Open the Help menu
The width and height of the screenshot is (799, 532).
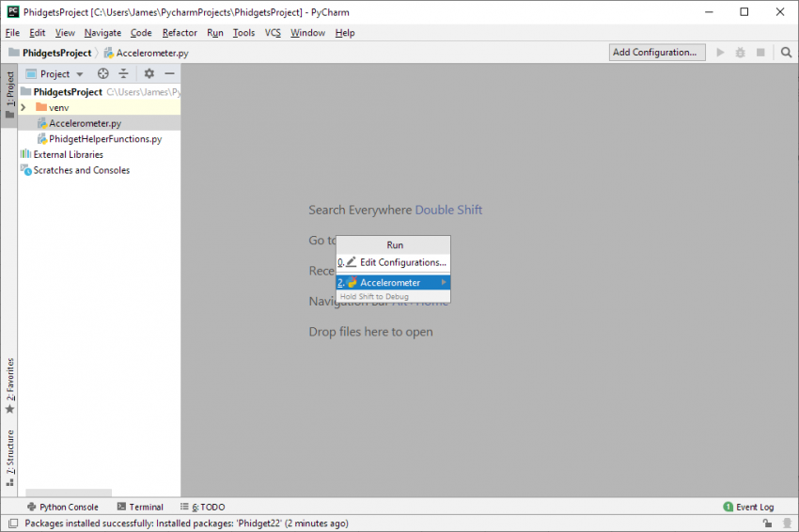[344, 33]
